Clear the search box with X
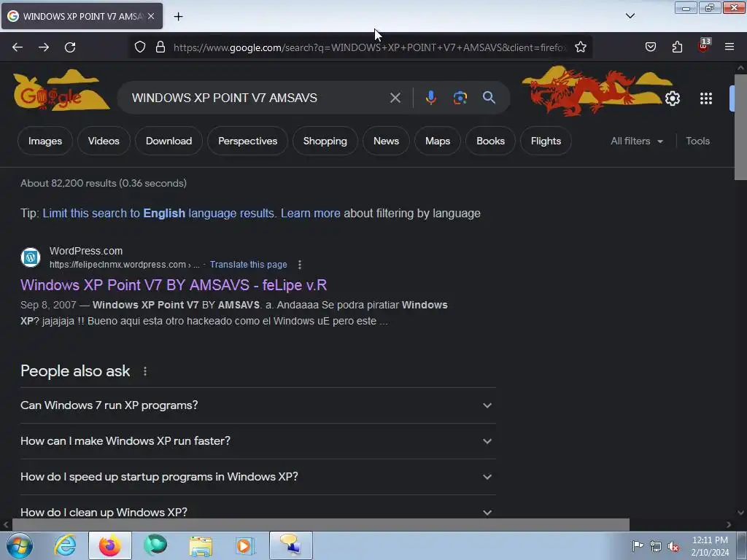The height and width of the screenshot is (560, 747). [395, 98]
